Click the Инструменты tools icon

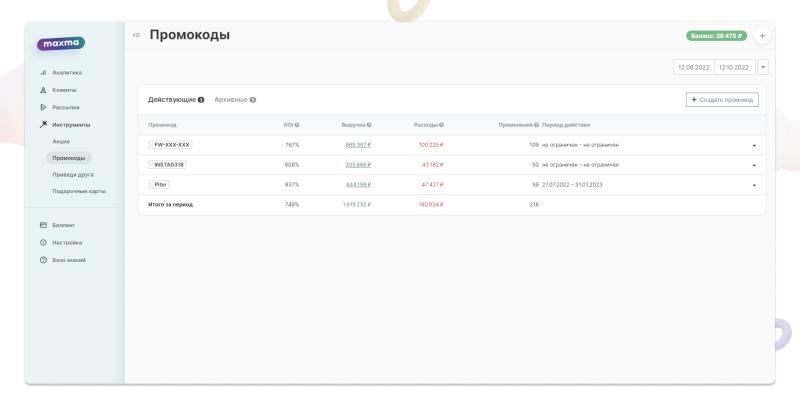(x=42, y=125)
